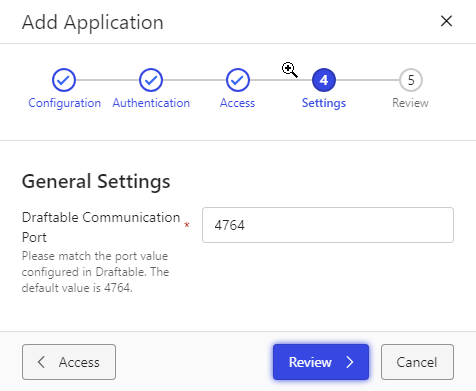
Task: Click the left chevron on Access button
Action: coord(41,362)
